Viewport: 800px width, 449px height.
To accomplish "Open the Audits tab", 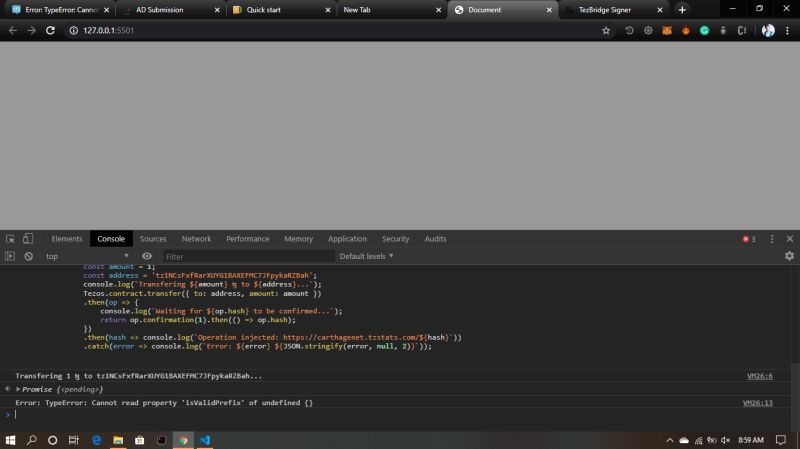I will 435,239.
